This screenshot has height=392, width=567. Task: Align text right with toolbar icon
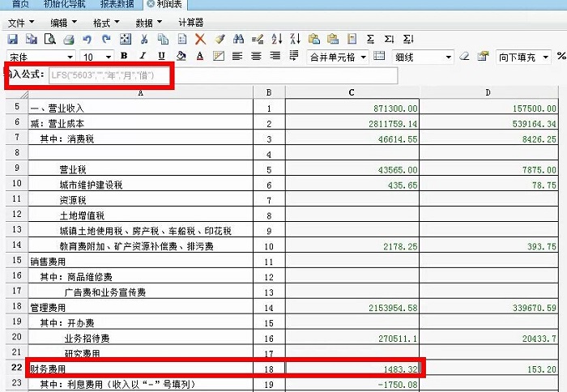(x=275, y=56)
